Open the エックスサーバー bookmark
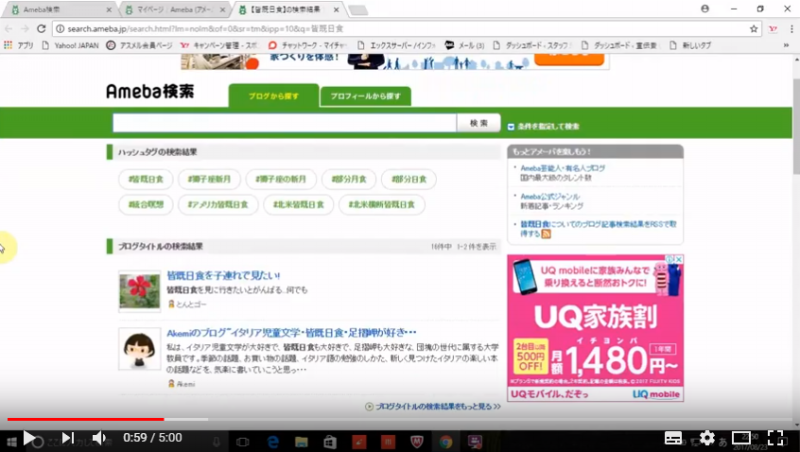800x452 pixels. 396,45
